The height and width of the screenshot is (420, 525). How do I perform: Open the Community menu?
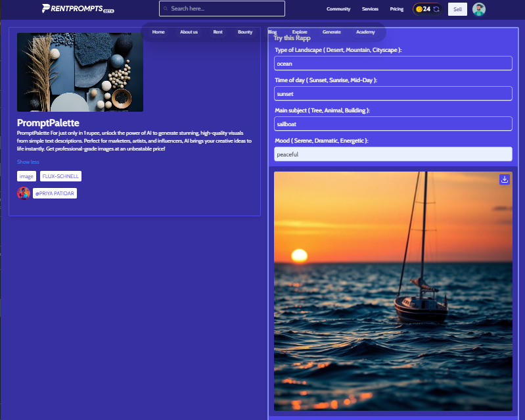pyautogui.click(x=338, y=9)
